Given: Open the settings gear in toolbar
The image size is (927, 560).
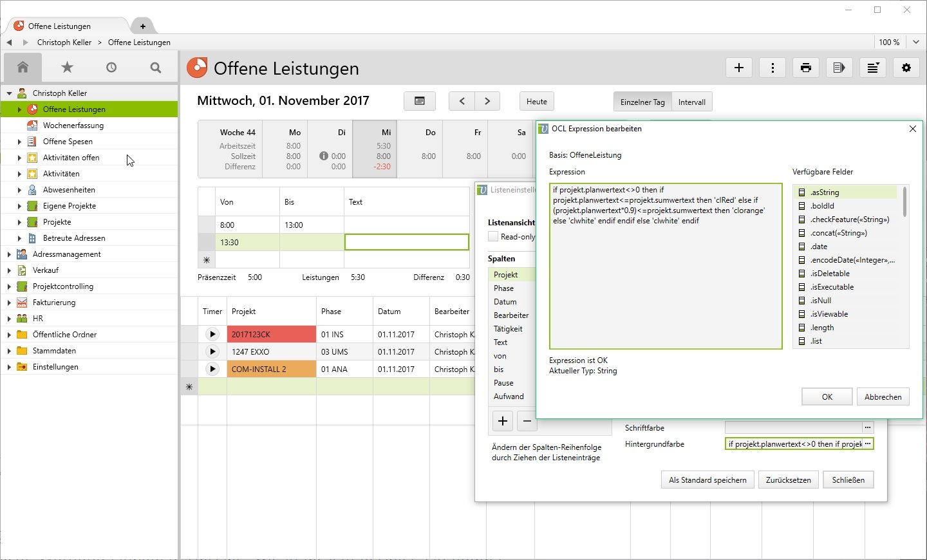Looking at the screenshot, I should coord(906,68).
